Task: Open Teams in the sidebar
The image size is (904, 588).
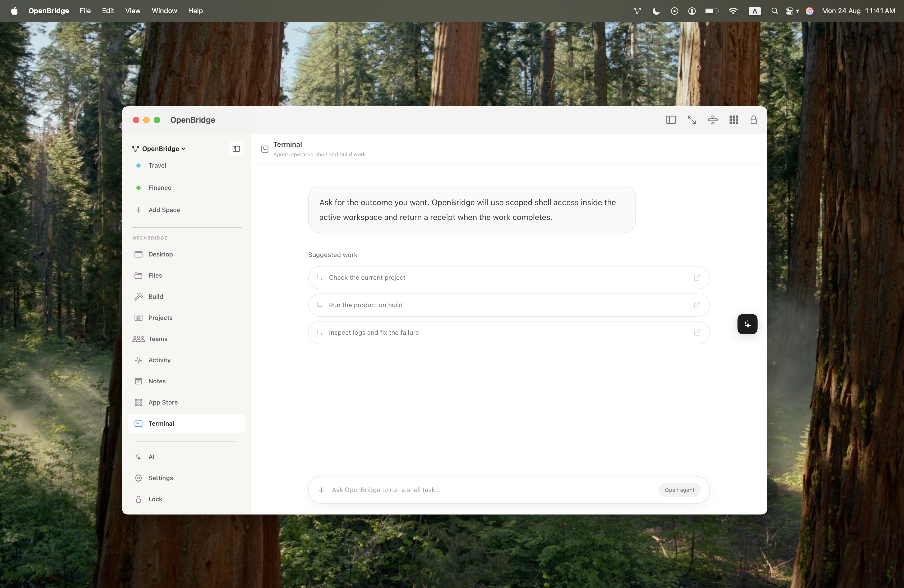Action: point(186,339)
